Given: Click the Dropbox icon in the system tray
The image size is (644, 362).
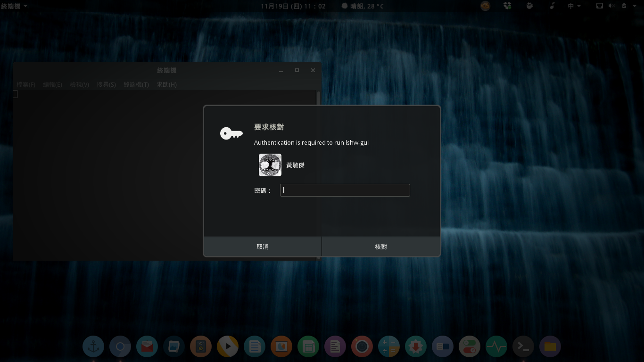Looking at the screenshot, I should [507, 6].
